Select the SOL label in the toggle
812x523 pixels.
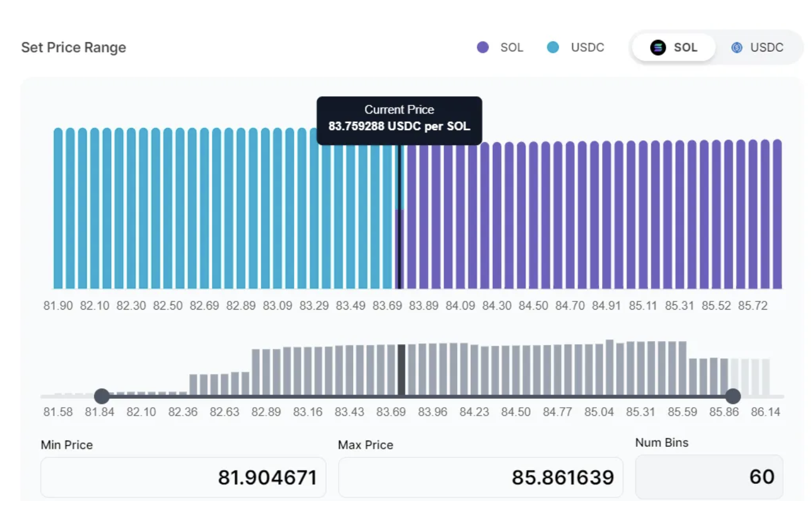tap(685, 48)
